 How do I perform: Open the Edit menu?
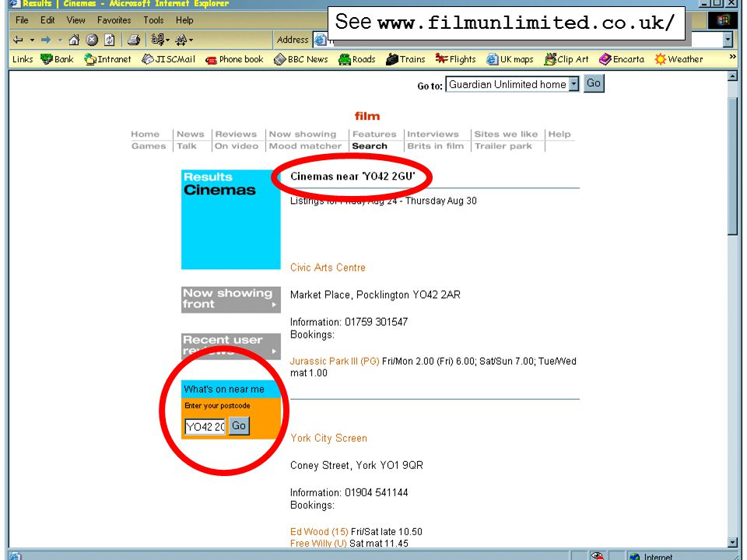(47, 20)
